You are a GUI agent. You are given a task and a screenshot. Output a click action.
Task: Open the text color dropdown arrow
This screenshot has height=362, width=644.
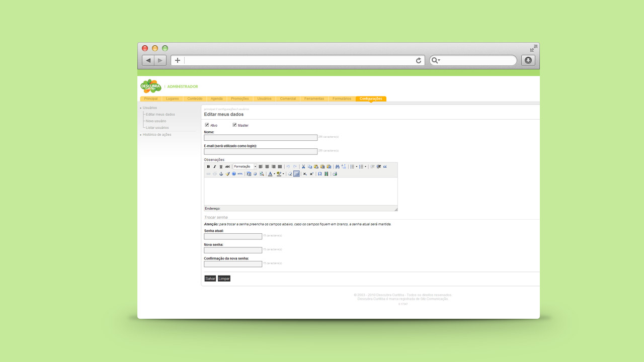pyautogui.click(x=274, y=174)
